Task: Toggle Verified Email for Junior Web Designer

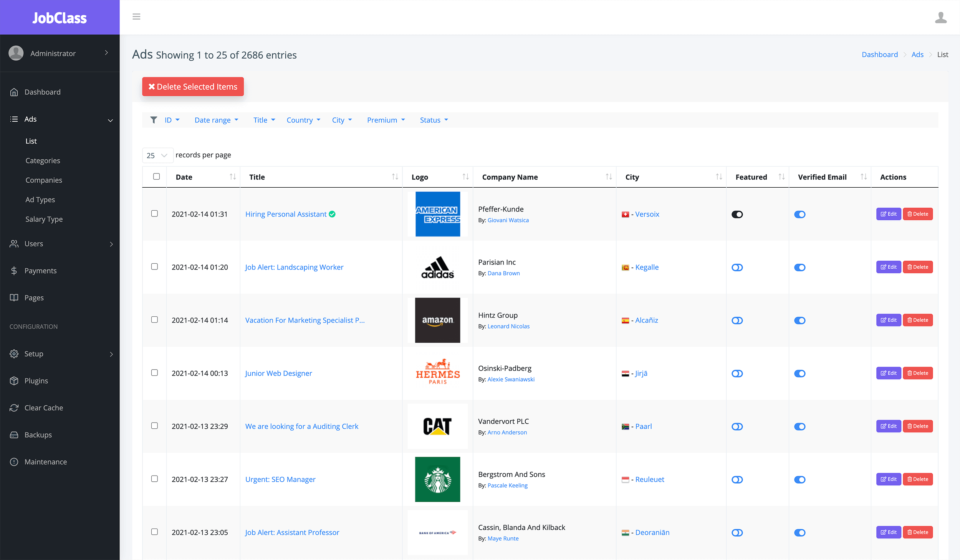Action: coord(799,373)
